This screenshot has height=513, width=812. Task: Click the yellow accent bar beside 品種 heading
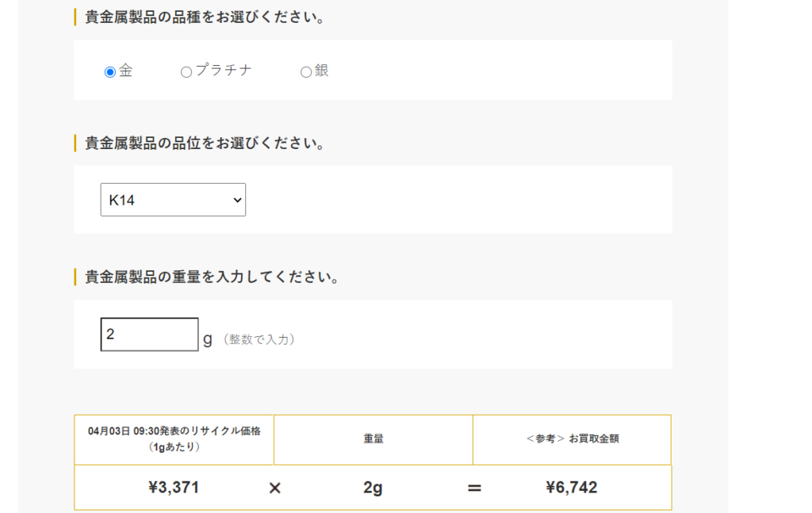(75, 17)
